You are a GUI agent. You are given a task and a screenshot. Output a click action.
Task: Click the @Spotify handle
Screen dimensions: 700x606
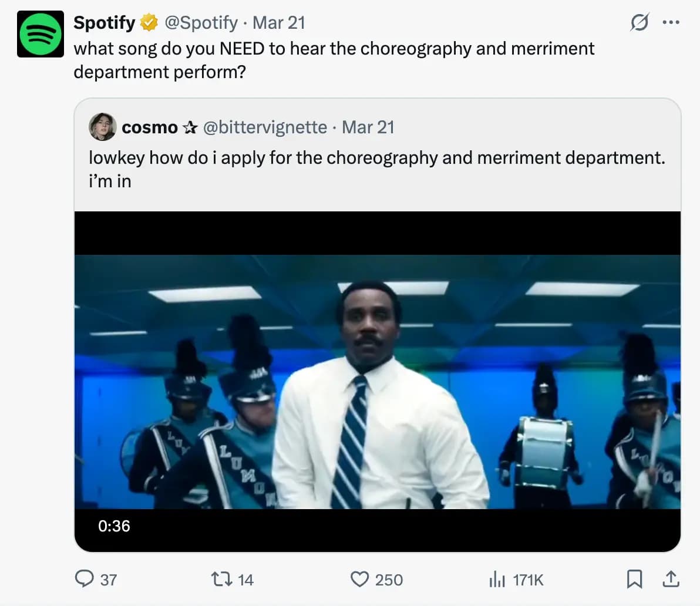point(201,23)
